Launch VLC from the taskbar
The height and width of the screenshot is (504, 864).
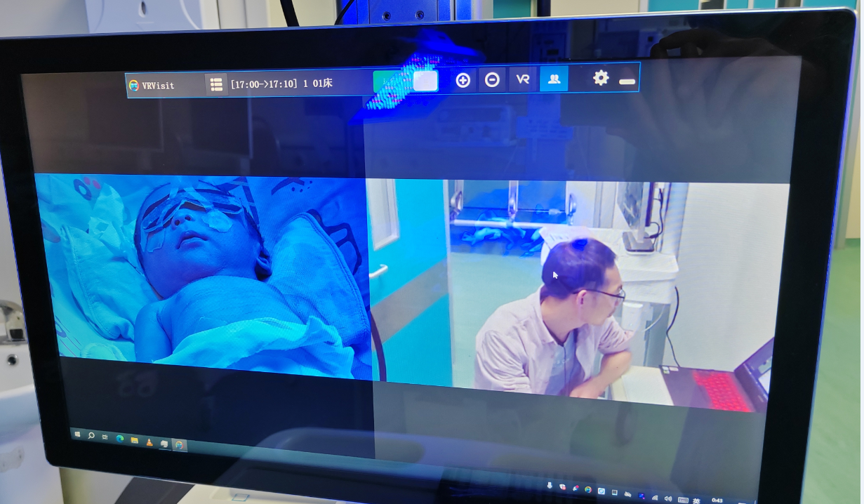pyautogui.click(x=149, y=443)
